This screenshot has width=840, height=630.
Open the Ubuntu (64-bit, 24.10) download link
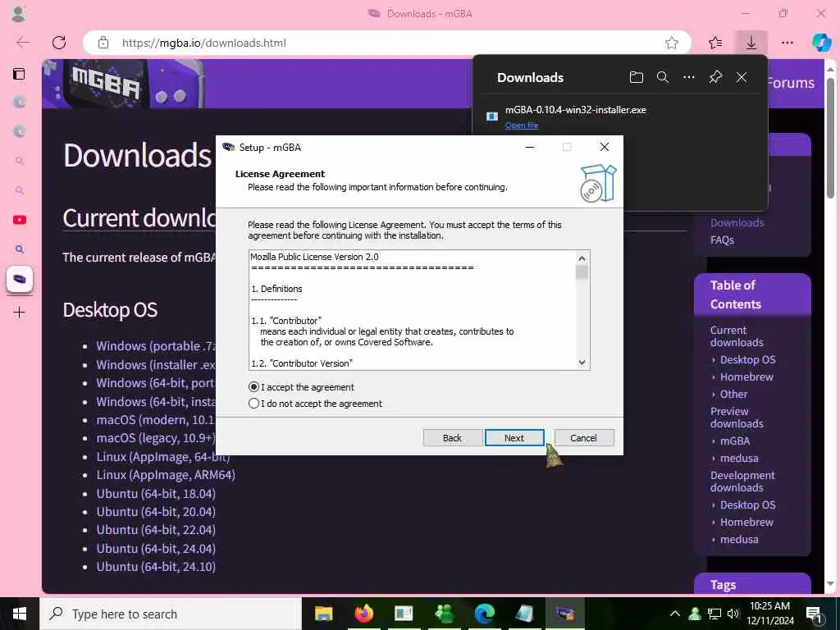click(x=156, y=567)
